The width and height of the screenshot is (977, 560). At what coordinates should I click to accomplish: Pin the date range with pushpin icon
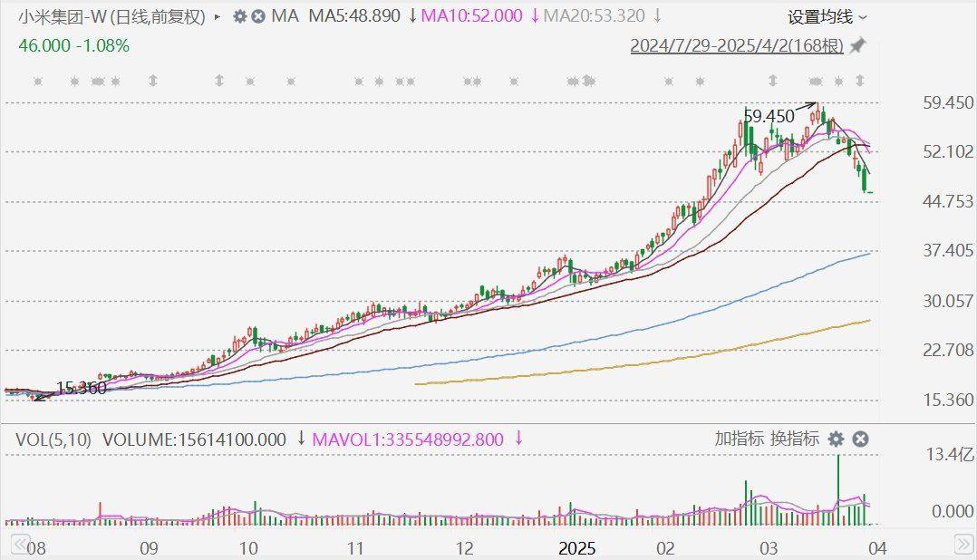click(857, 45)
